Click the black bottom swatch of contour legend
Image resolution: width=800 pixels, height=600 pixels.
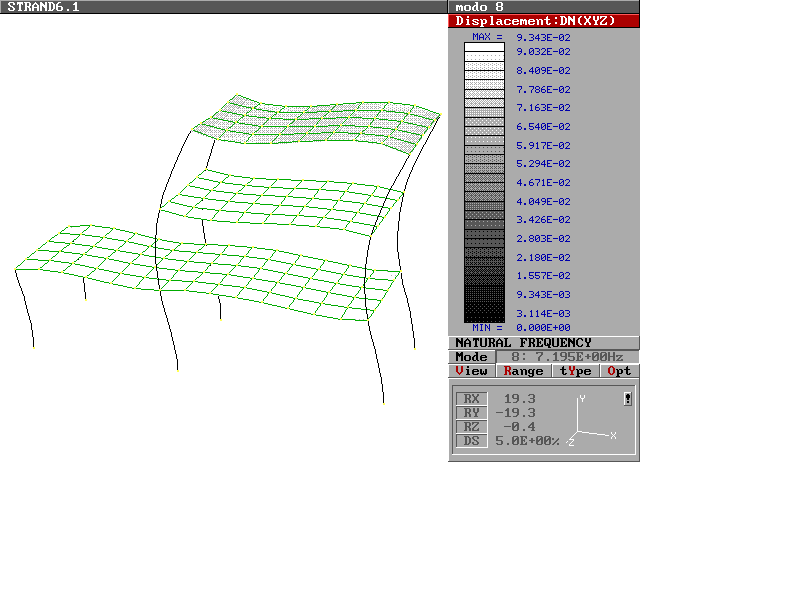484,316
